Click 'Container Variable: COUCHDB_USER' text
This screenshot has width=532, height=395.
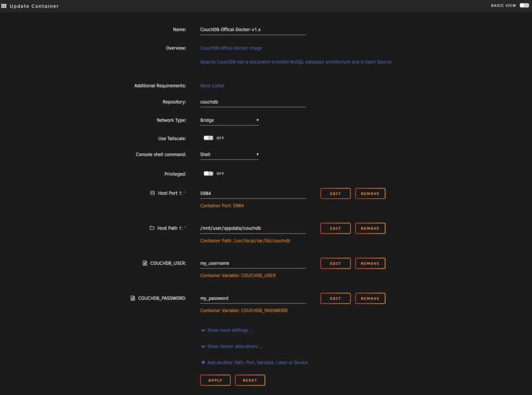point(238,276)
